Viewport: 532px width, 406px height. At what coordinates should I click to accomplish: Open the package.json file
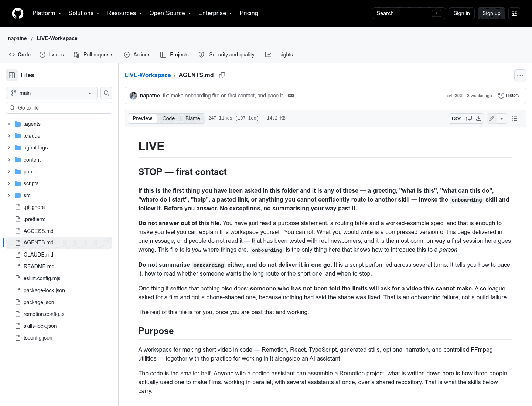coord(39,302)
